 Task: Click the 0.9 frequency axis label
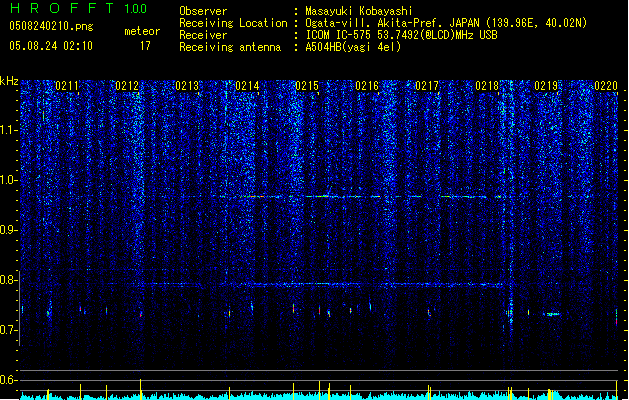point(9,230)
